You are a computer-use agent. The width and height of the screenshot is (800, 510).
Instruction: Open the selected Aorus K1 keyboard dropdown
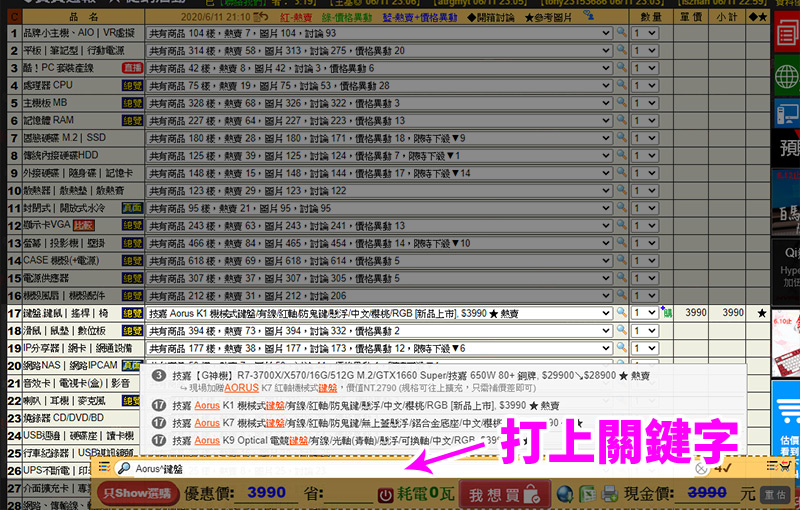pyautogui.click(x=379, y=313)
